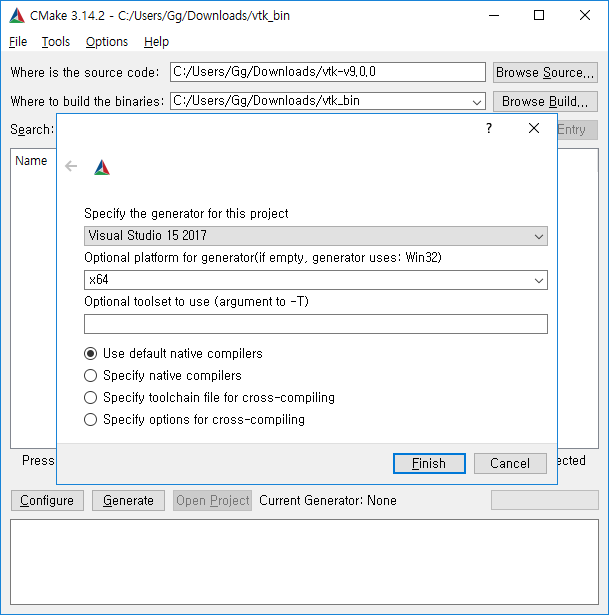
Task: Select Specify toolchain file for cross-compiling
Action: click(209, 398)
